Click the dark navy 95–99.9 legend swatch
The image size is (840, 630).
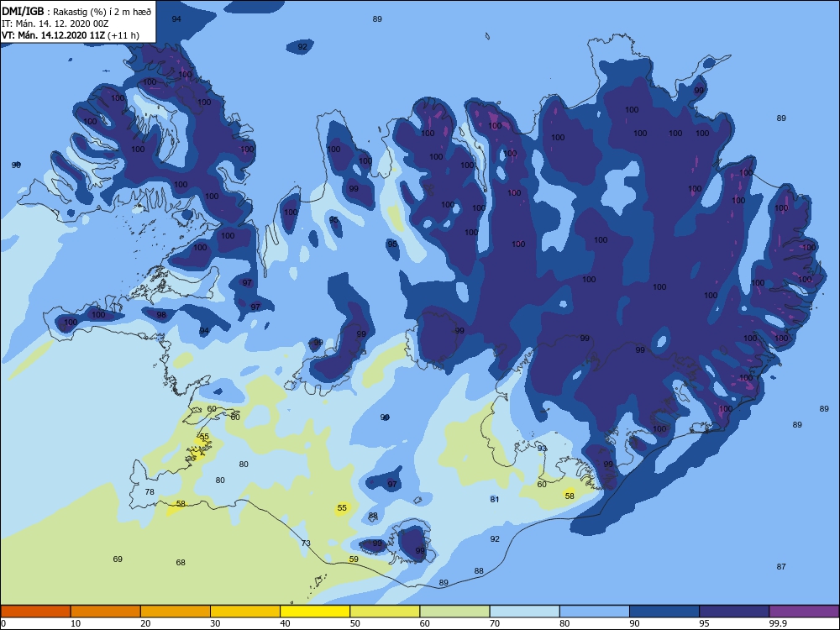coord(734,612)
